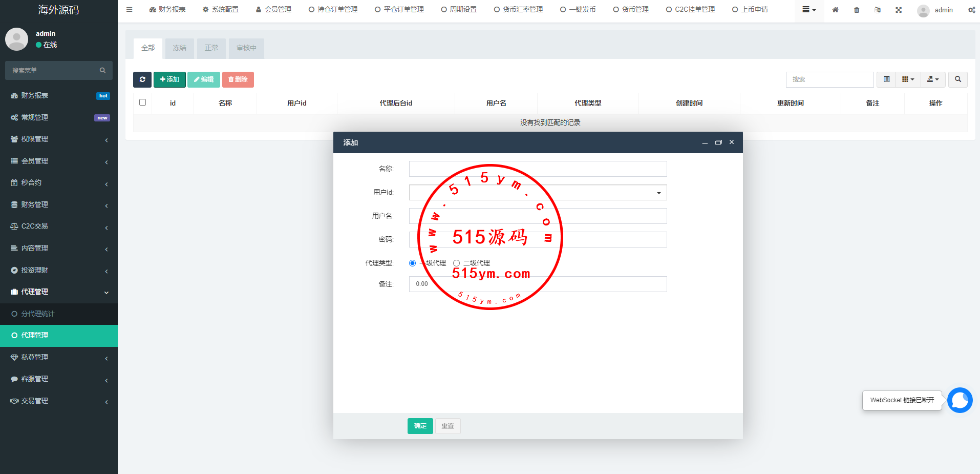Screen dimensions: 980x474
Task: Toggle fullscreen with the expand icon
Action: click(x=899, y=10)
